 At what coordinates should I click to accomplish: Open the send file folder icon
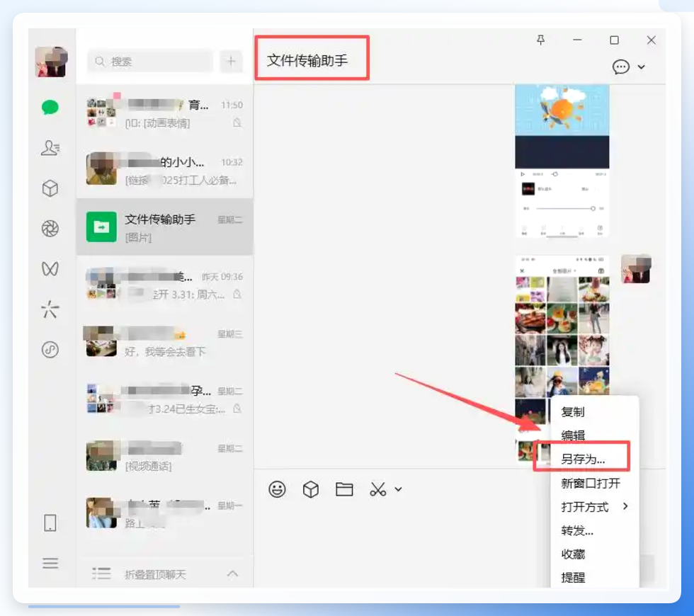coord(344,489)
